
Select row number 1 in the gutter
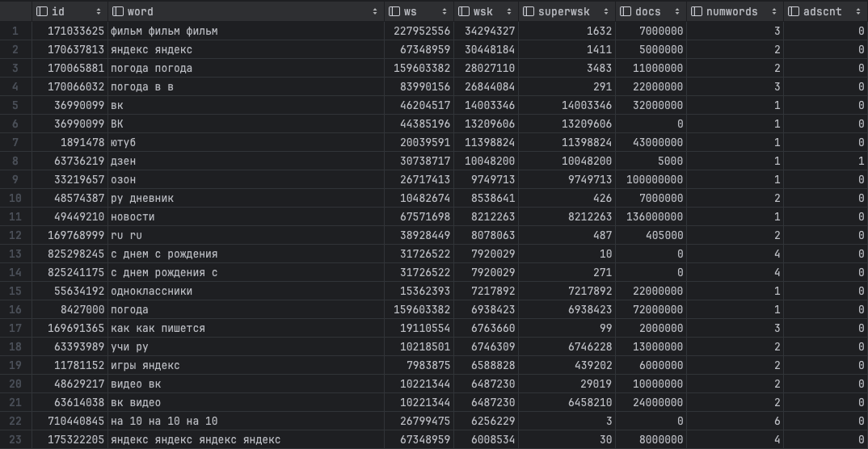[15, 31]
